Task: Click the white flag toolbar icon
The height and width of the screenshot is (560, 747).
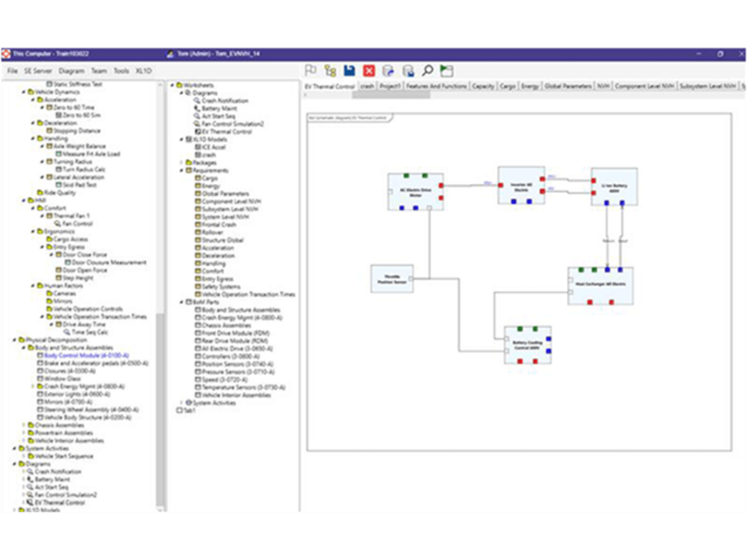Action: point(310,71)
